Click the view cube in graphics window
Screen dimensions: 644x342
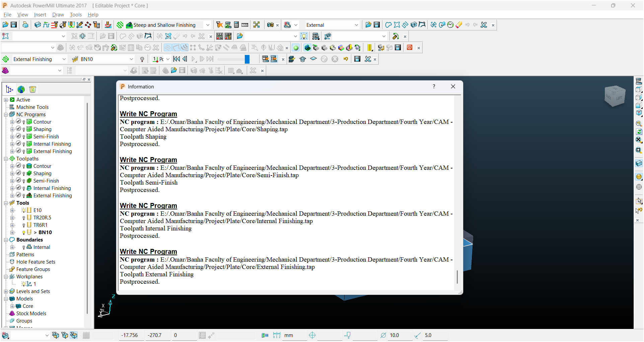click(x=615, y=96)
